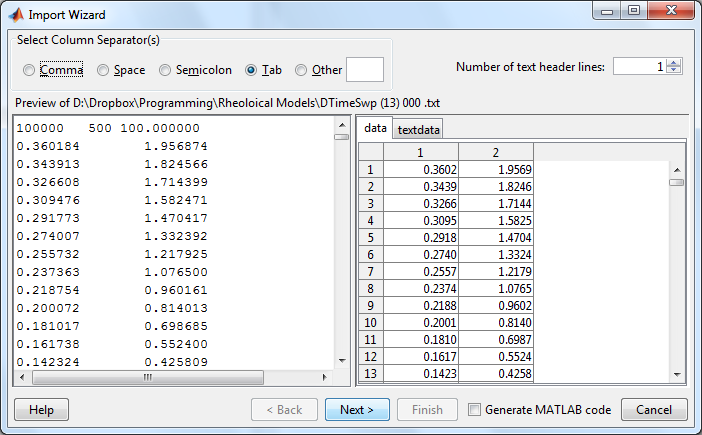The width and height of the screenshot is (702, 435).
Task: Choose Semicolon as column separator
Action: (x=165, y=70)
